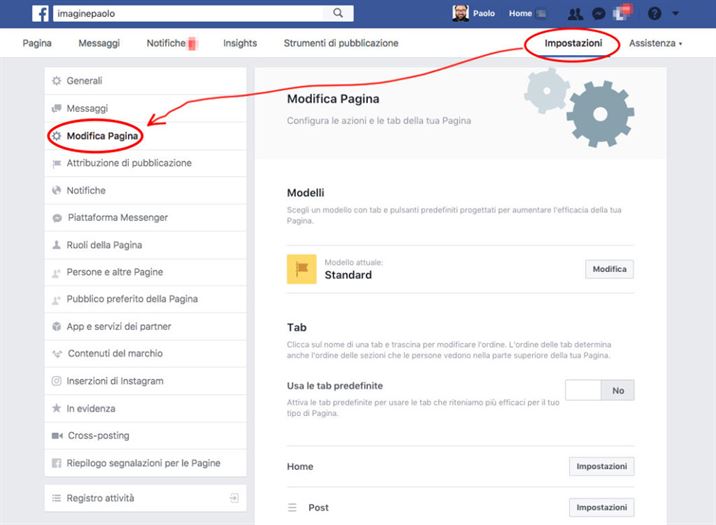Open the account dropdown arrow in header
This screenshot has width=716, height=525.
(x=676, y=14)
